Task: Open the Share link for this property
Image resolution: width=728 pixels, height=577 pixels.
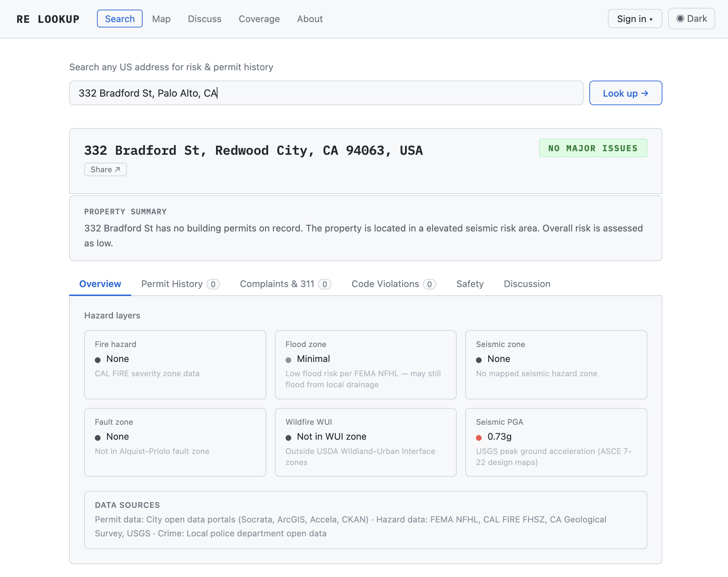Action: click(105, 169)
